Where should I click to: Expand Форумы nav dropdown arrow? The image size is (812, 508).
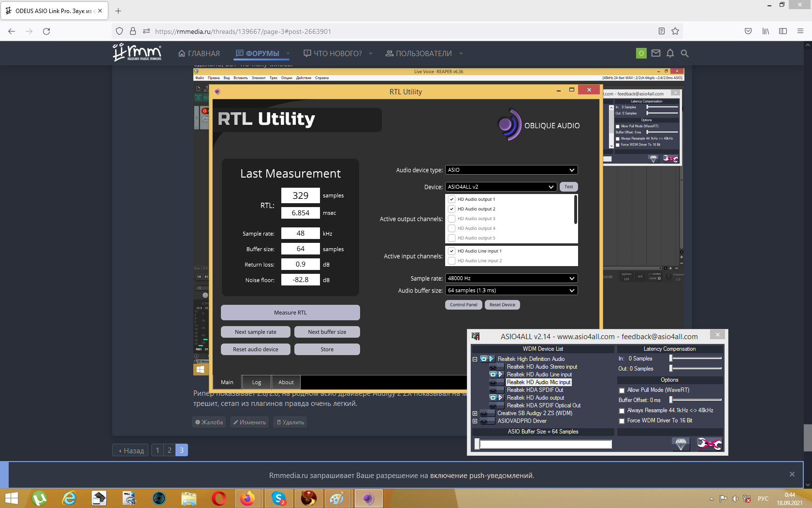288,53
